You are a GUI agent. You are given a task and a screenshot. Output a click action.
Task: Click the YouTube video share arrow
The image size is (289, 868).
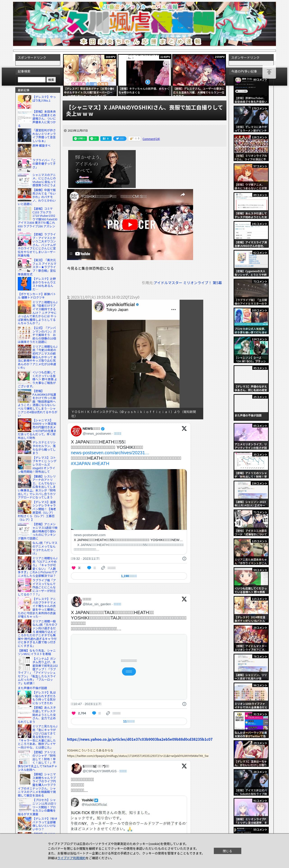click(x=183, y=194)
